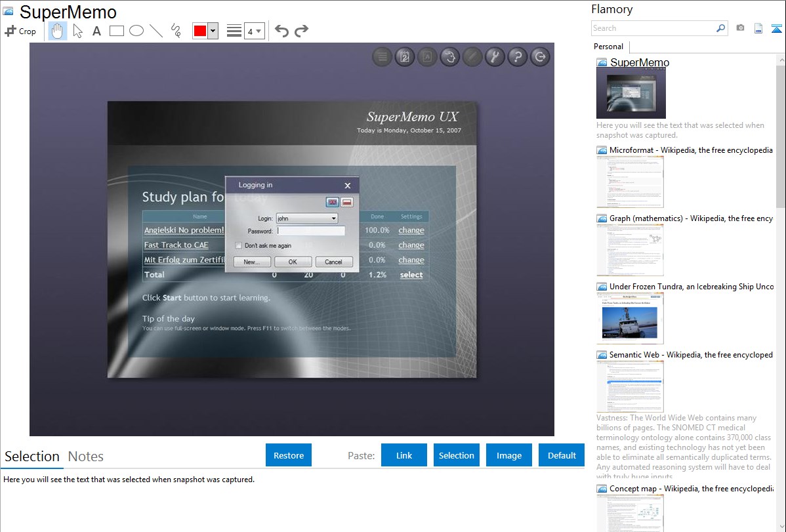Viewport: 786px width, 532px height.
Task: Open the Graph (mathematics) Wikipedia snapshot
Action: 630,250
